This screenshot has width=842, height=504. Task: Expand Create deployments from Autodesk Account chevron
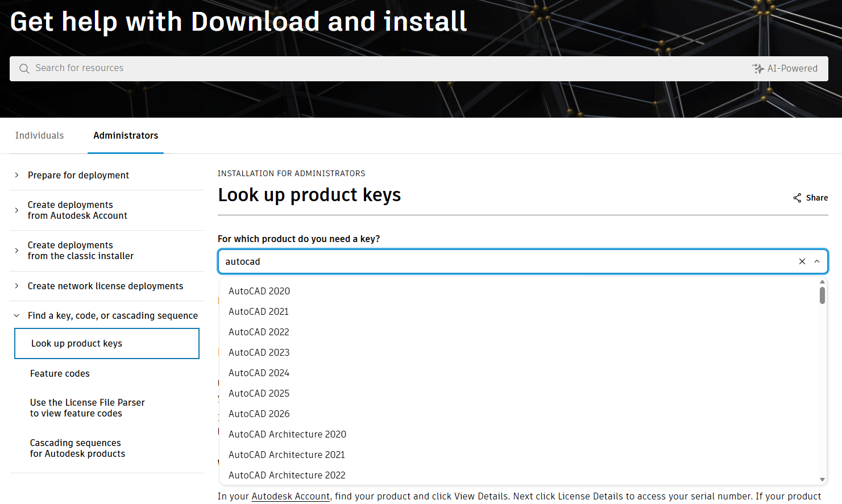16,210
